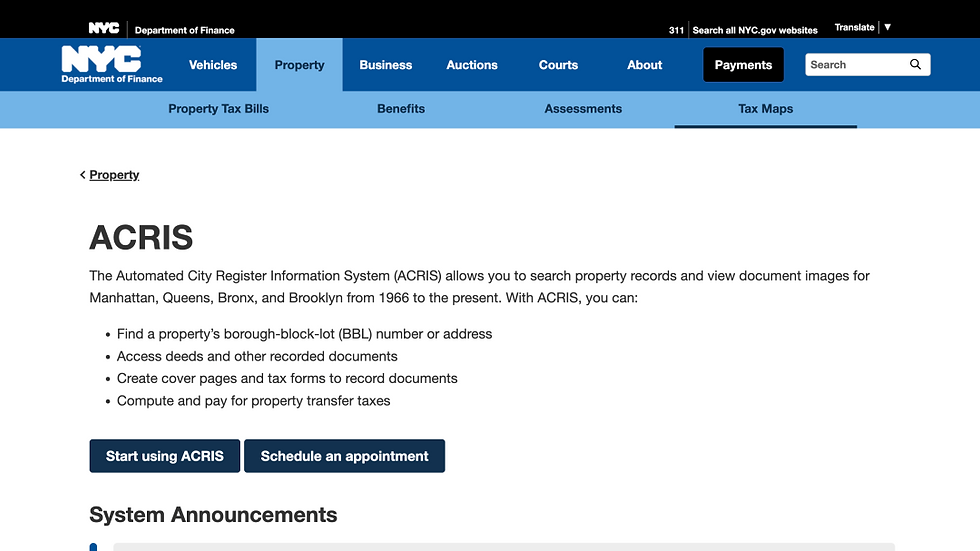Go to the Assessments tab
Viewport: 980px width, 551px height.
583,109
